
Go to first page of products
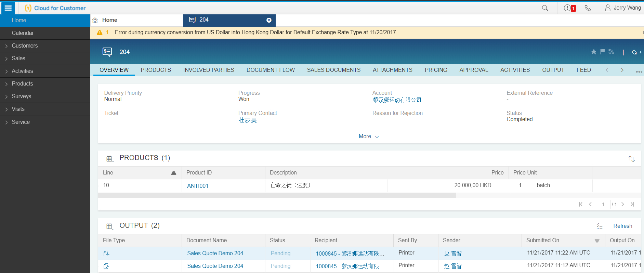click(580, 204)
